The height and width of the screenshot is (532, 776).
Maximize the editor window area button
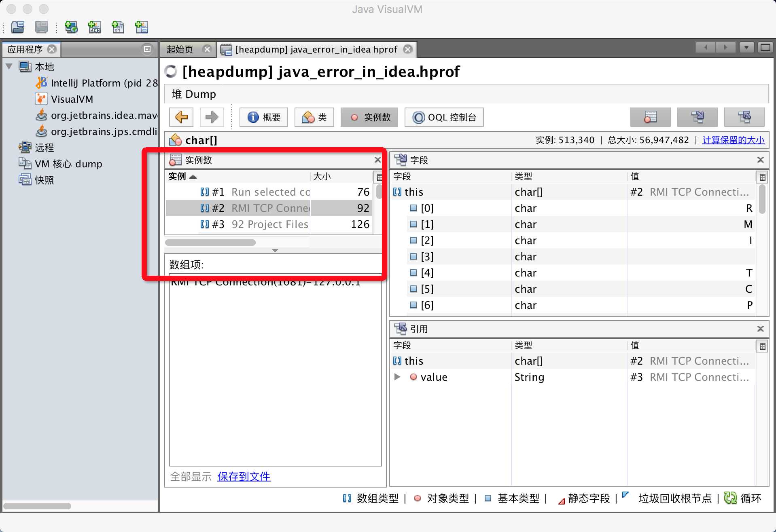[x=765, y=47]
